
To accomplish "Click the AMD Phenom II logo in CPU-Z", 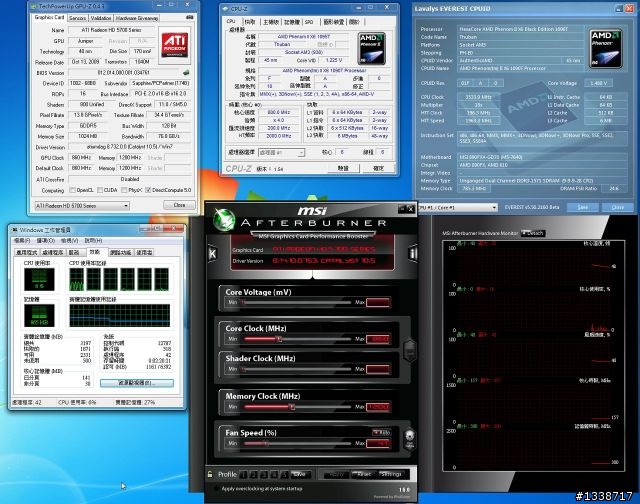I will pos(372,49).
